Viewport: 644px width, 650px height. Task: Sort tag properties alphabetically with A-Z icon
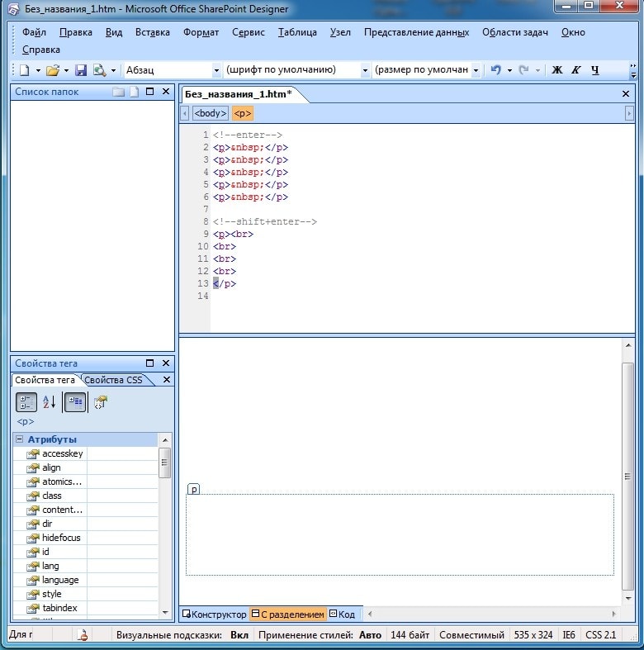[49, 402]
